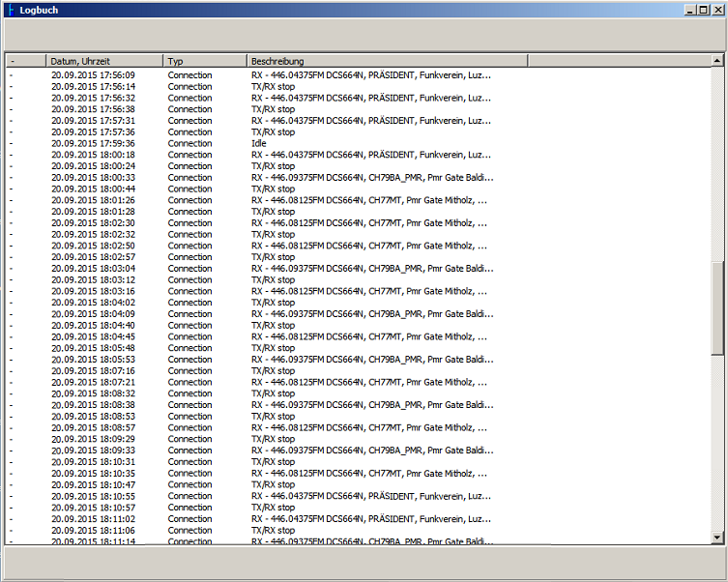
Task: Minimize the Logbuch window
Action: 690,10
